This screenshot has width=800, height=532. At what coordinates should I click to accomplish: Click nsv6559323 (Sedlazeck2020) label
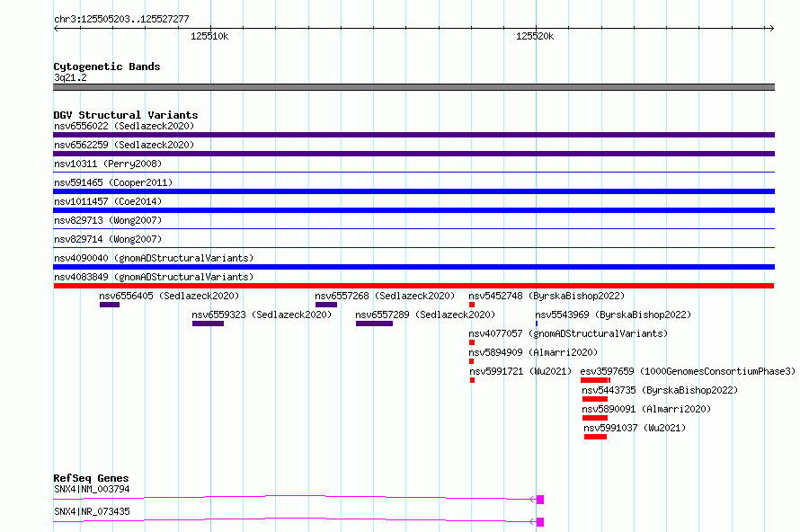pyautogui.click(x=262, y=315)
